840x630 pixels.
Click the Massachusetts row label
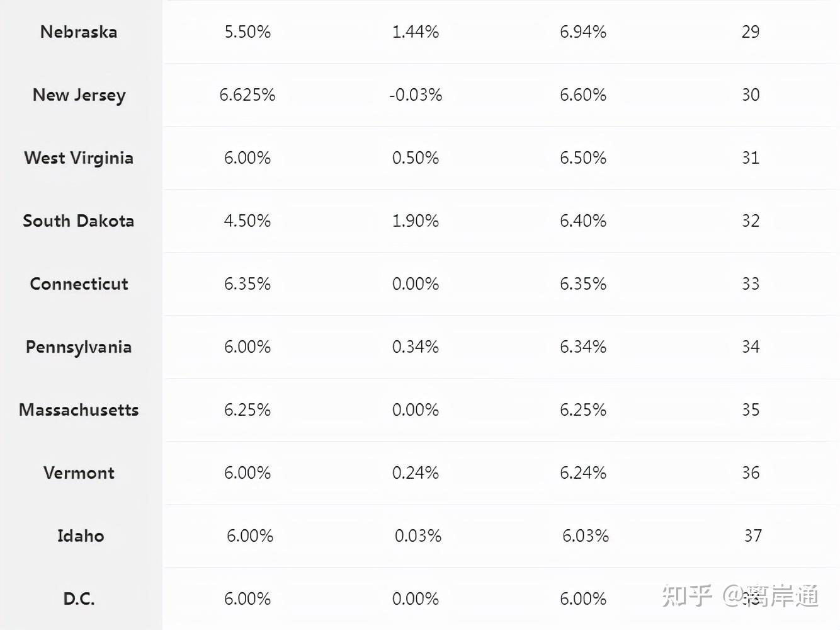point(79,410)
